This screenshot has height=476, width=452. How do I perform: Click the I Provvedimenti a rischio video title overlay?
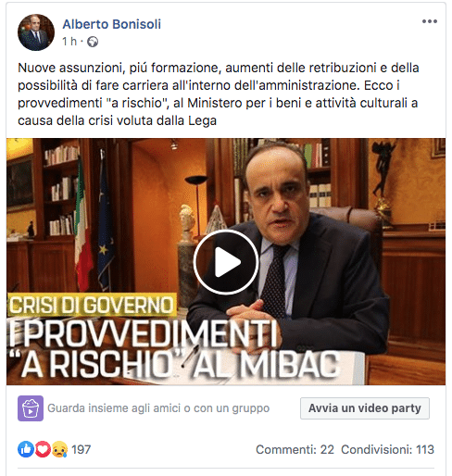tap(173, 349)
